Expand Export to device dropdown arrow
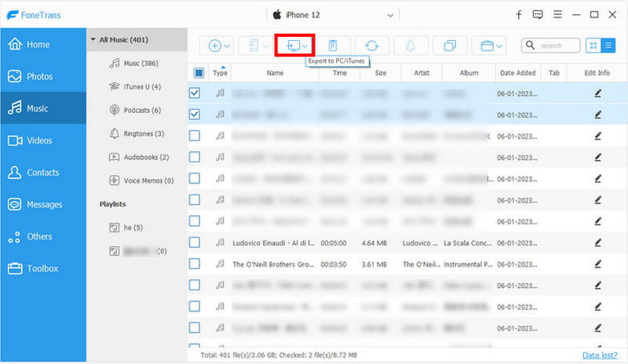This screenshot has height=364, width=628. point(265,46)
